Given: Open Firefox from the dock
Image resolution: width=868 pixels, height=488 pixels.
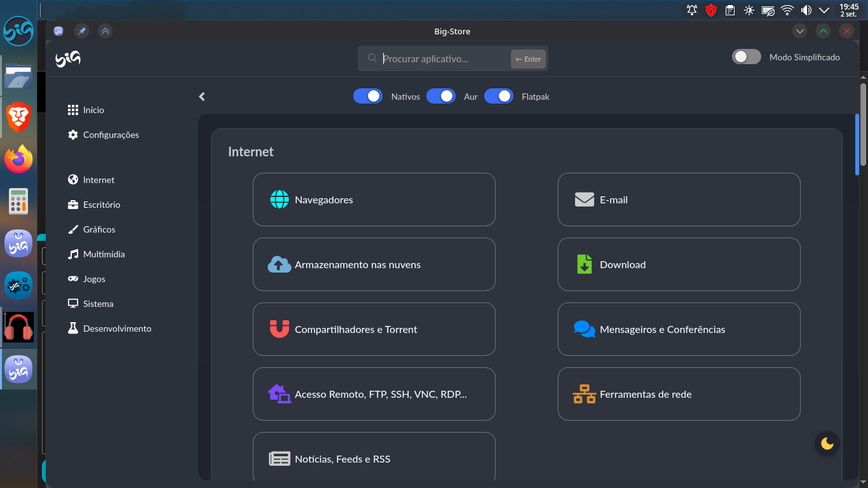Looking at the screenshot, I should click(x=18, y=159).
